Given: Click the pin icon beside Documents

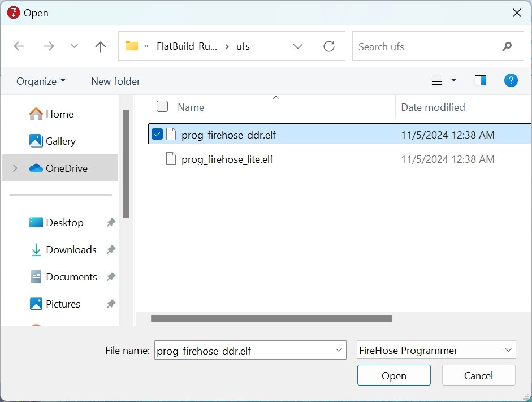Looking at the screenshot, I should coord(111,277).
